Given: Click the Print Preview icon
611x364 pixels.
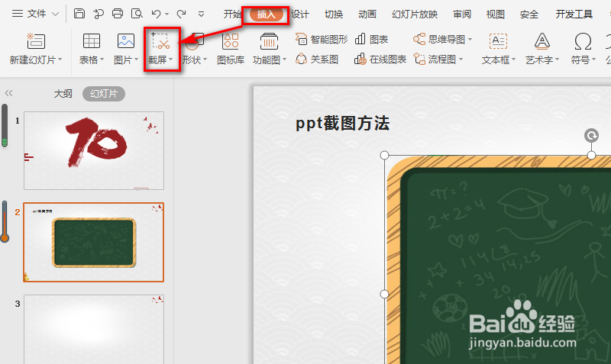Looking at the screenshot, I should click(137, 14).
